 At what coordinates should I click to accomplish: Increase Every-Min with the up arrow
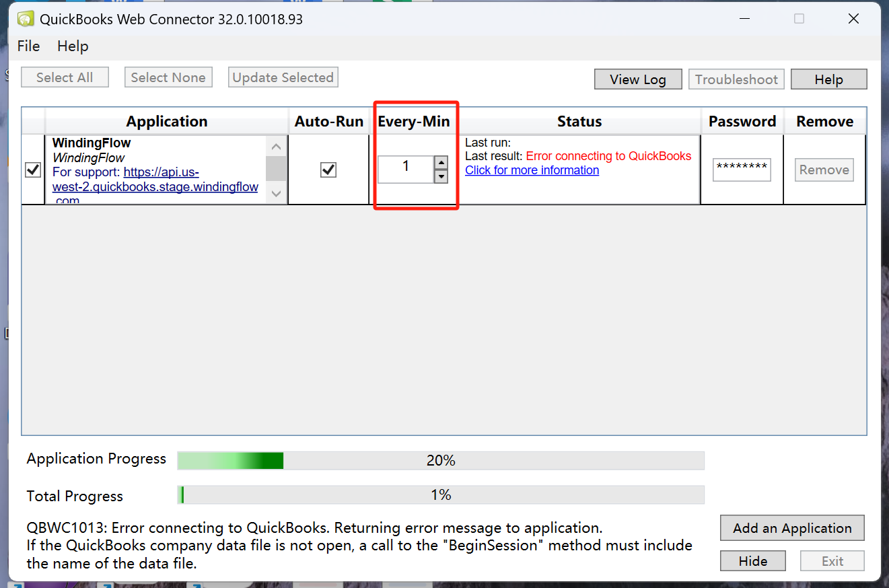[x=441, y=163]
